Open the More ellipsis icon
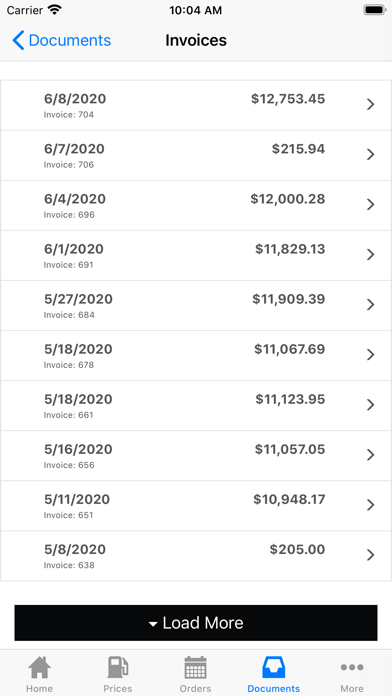Viewport: 392px width, 696px height. (352, 667)
